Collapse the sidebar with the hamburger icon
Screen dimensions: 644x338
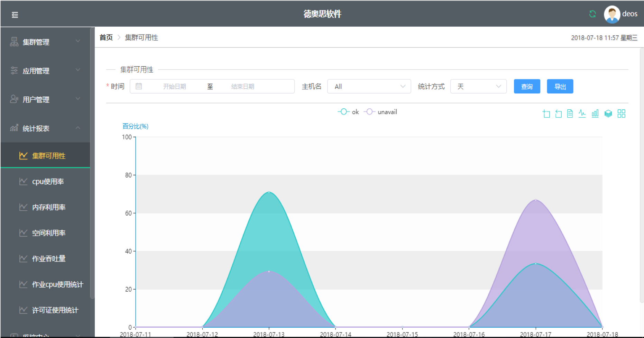tap(15, 15)
